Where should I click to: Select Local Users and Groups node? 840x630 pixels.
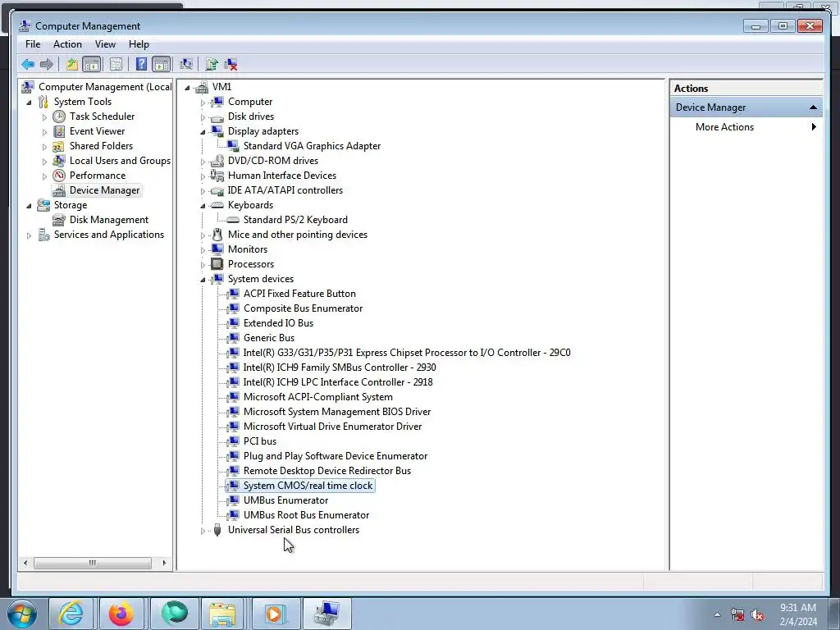(120, 161)
